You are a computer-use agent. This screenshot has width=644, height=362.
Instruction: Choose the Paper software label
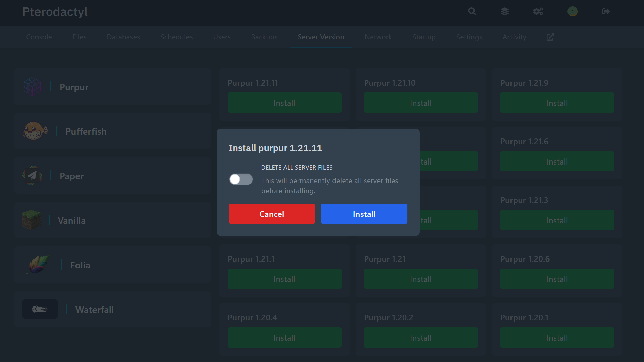72,176
